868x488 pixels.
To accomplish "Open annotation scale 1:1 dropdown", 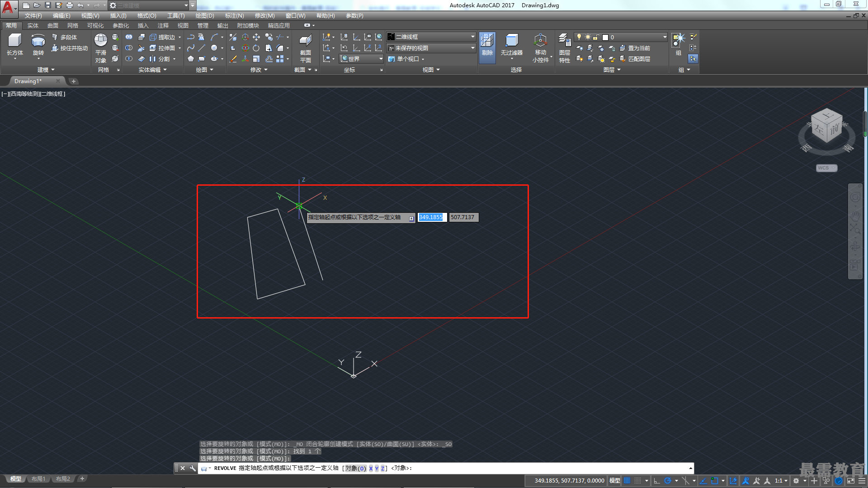I will pyautogui.click(x=781, y=480).
